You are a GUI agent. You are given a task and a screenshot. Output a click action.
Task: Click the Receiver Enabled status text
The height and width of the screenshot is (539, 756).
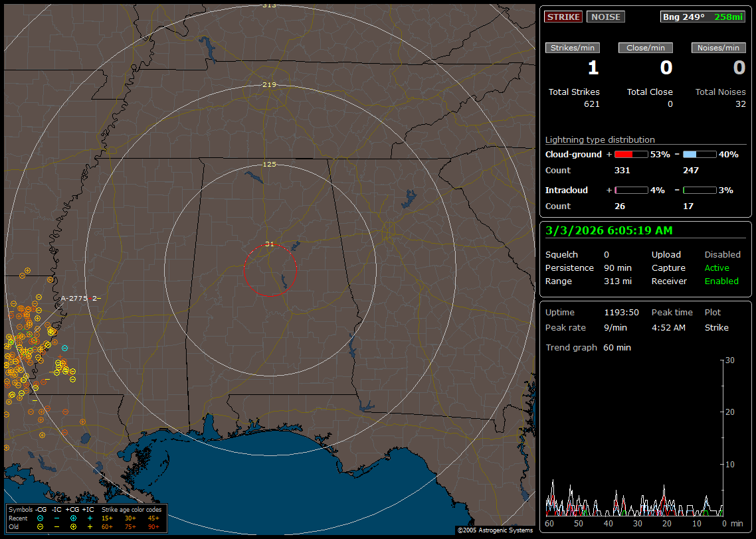click(x=721, y=281)
